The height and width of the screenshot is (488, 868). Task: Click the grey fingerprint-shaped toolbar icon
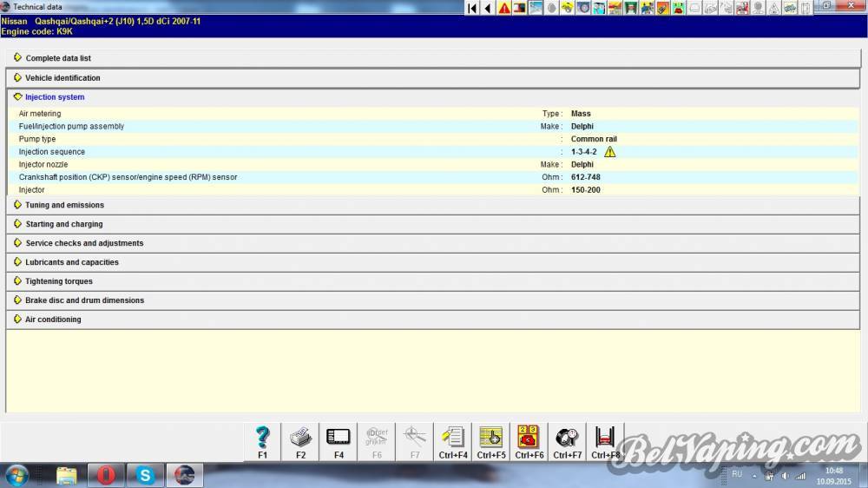pyautogui.click(x=551, y=8)
